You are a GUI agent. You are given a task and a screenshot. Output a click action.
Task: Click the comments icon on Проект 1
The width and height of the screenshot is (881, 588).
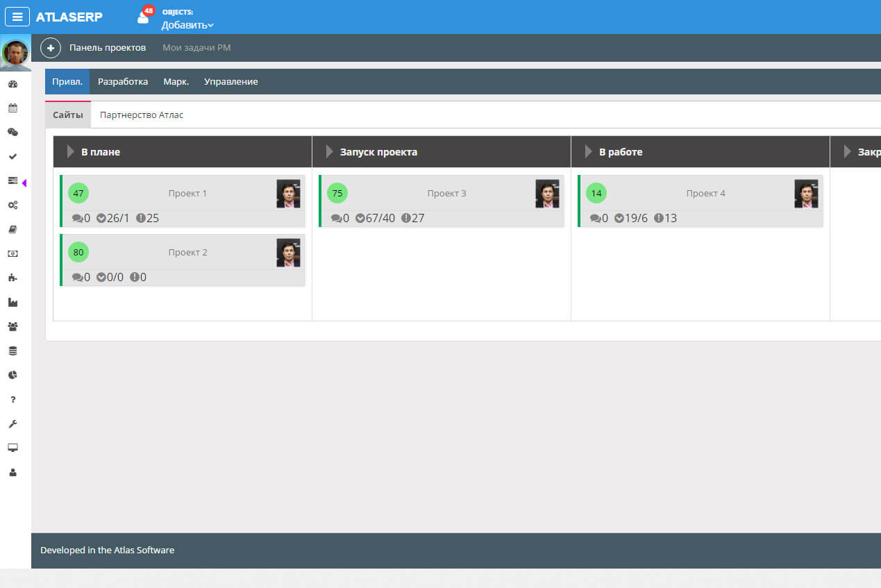coord(78,219)
